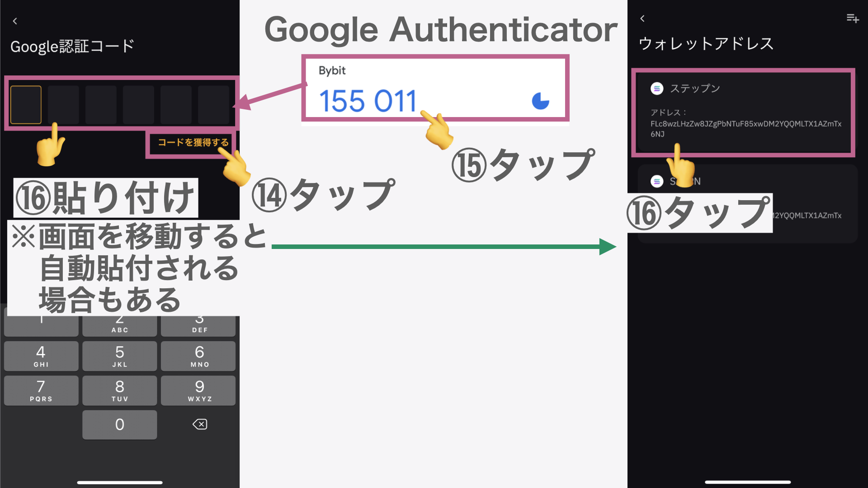Tap keypad key ABC
This screenshot has width=868, height=488.
[x=120, y=326]
